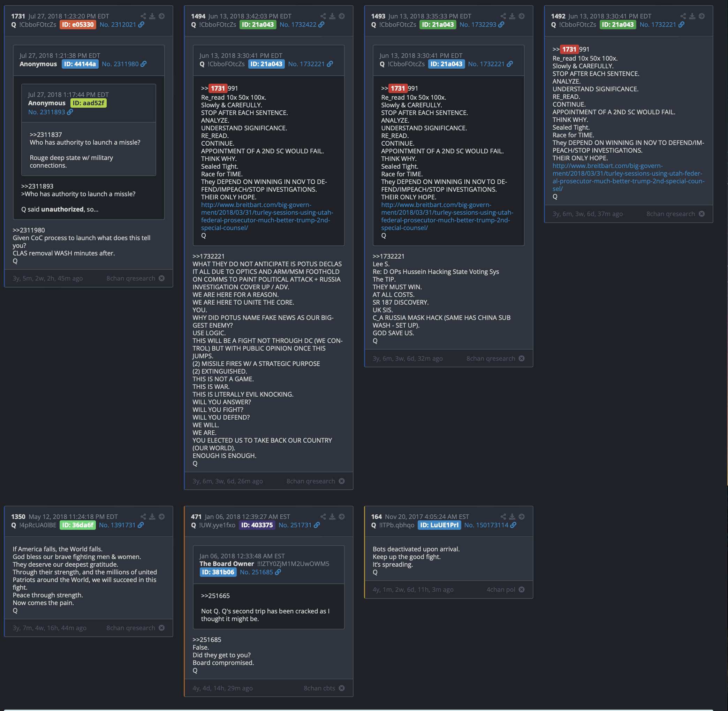Download post 1350
The image size is (728, 711).
152,517
